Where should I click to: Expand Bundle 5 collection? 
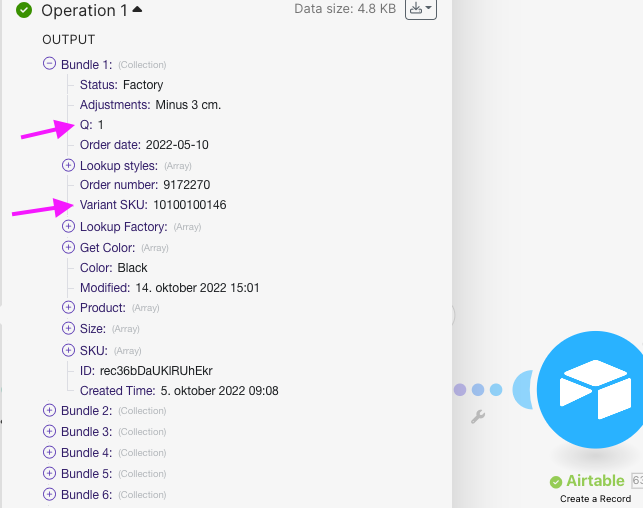49,473
